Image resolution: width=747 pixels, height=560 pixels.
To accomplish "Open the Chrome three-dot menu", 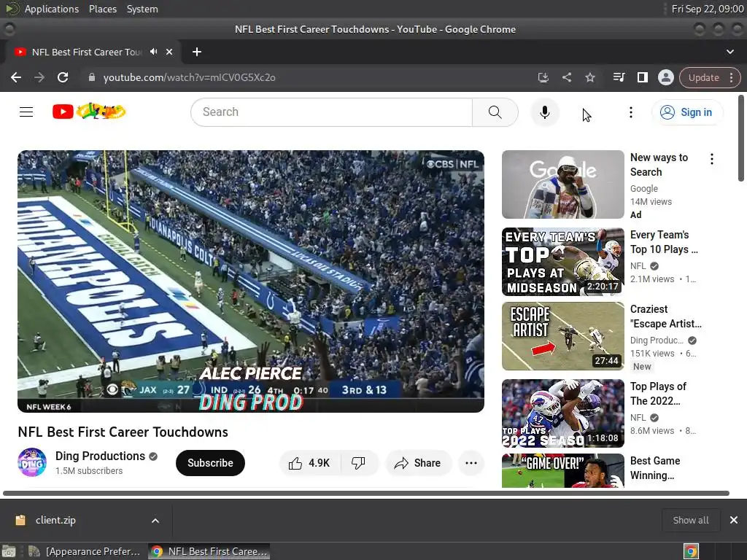I will 731,77.
